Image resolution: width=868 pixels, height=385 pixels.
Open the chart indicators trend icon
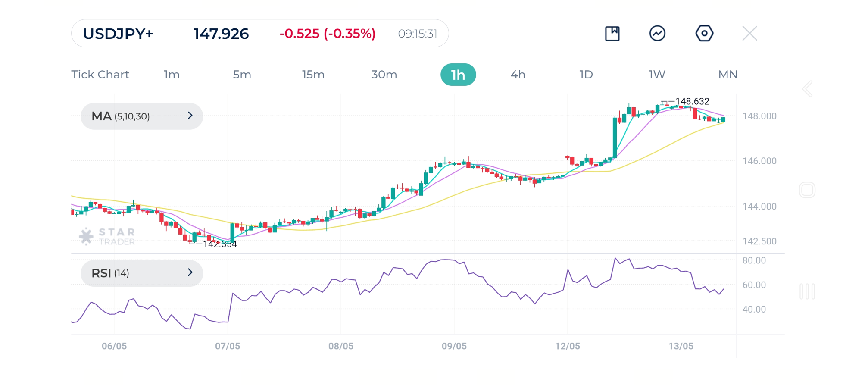coord(657,34)
